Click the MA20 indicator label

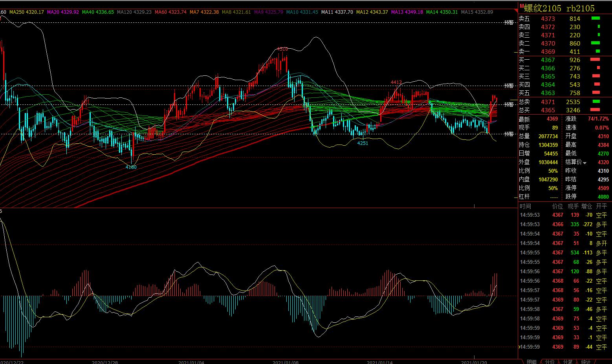(63, 12)
